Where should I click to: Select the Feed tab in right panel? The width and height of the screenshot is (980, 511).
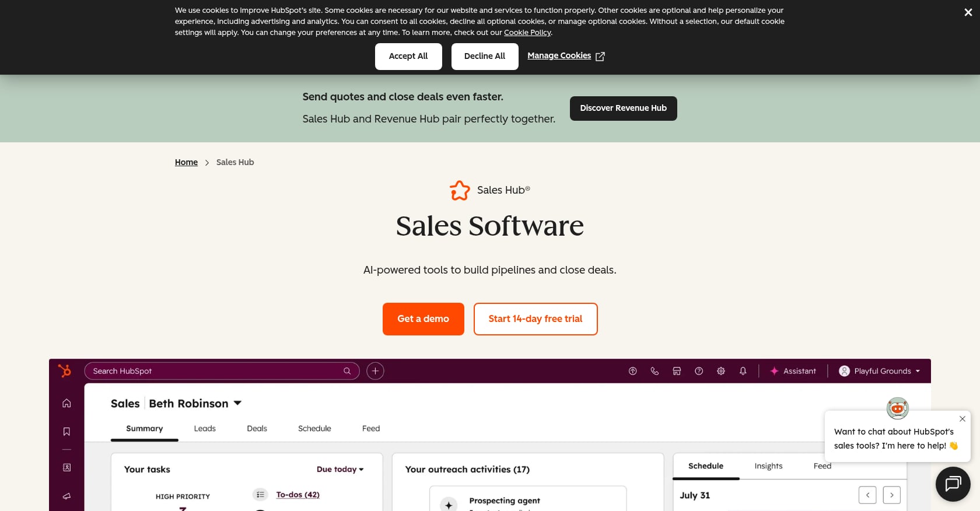[x=822, y=466]
